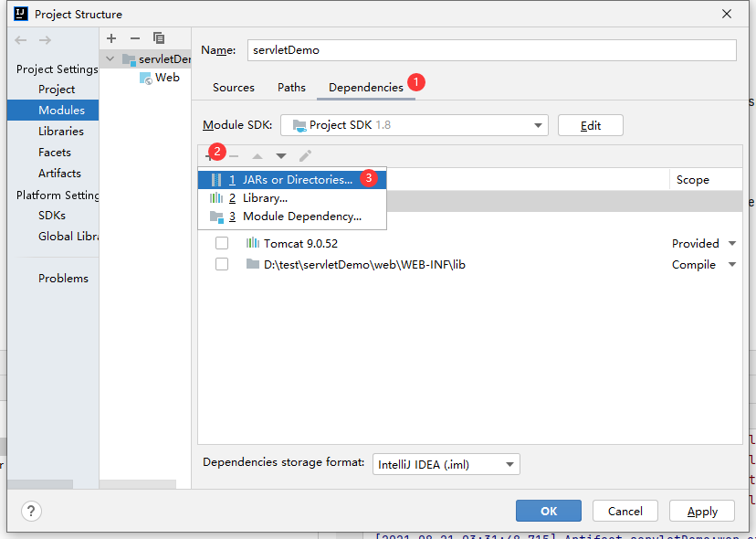The image size is (756, 539).
Task: Click the module Name input field
Action: pyautogui.click(x=492, y=50)
